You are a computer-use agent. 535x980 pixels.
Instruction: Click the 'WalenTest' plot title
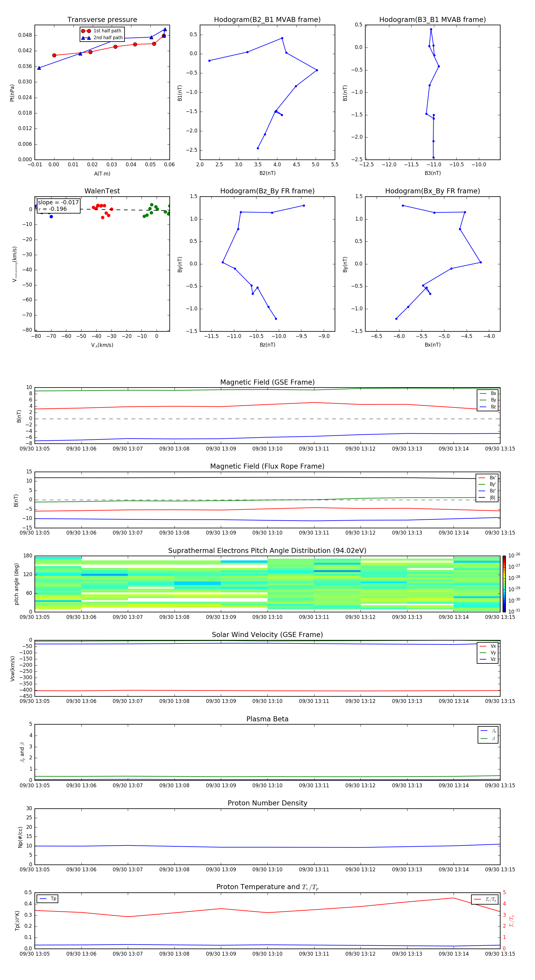pos(102,191)
